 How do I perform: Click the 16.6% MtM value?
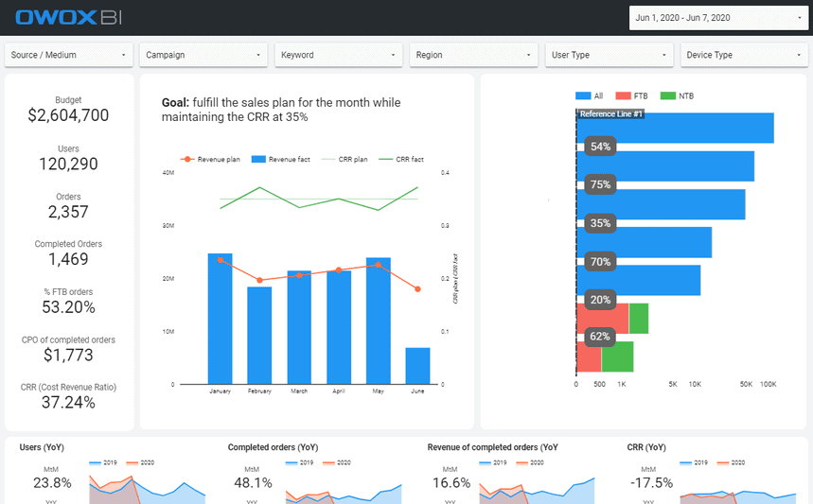click(x=451, y=483)
